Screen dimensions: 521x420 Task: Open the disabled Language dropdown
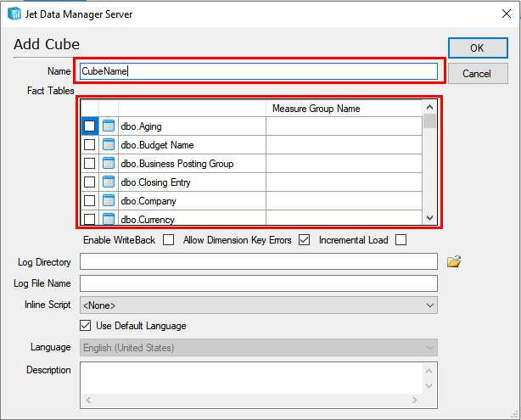point(259,348)
